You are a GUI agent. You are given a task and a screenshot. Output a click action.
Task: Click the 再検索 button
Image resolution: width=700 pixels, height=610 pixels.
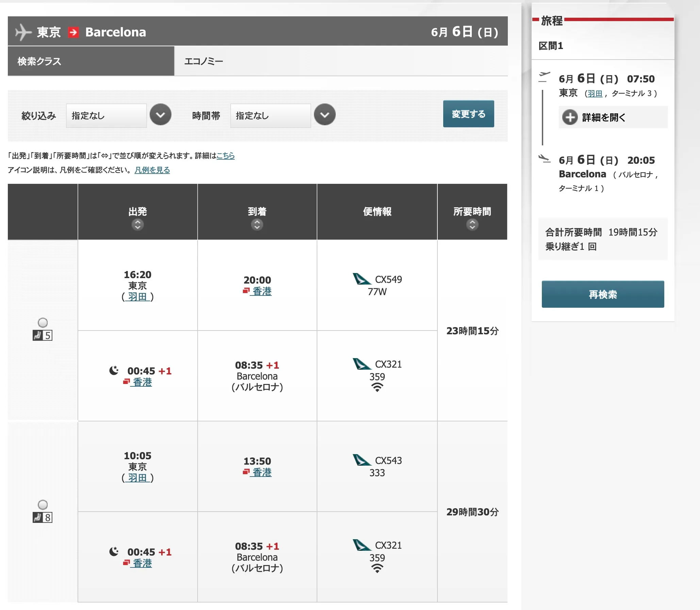tap(603, 294)
